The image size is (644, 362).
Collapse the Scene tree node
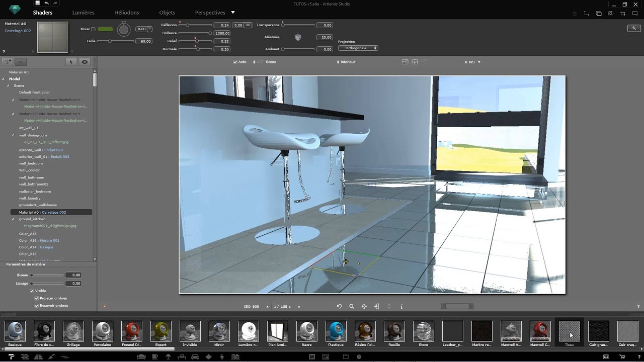pyautogui.click(x=8, y=85)
